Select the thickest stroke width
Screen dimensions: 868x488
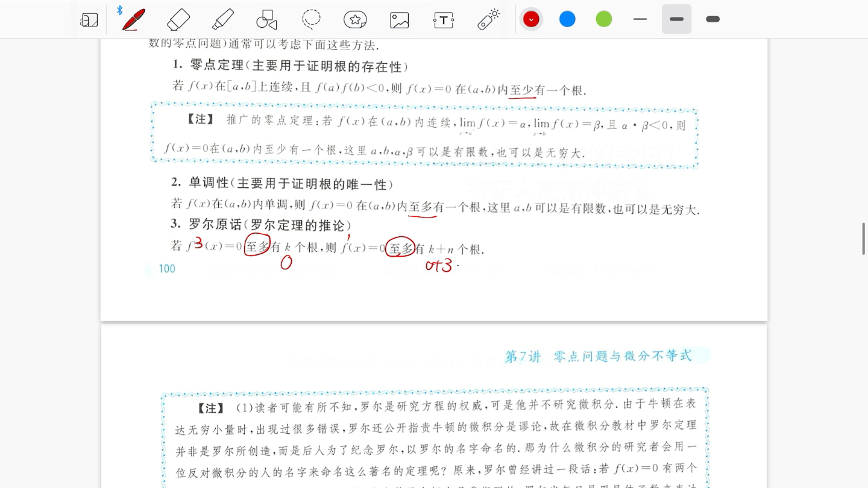[x=713, y=19]
